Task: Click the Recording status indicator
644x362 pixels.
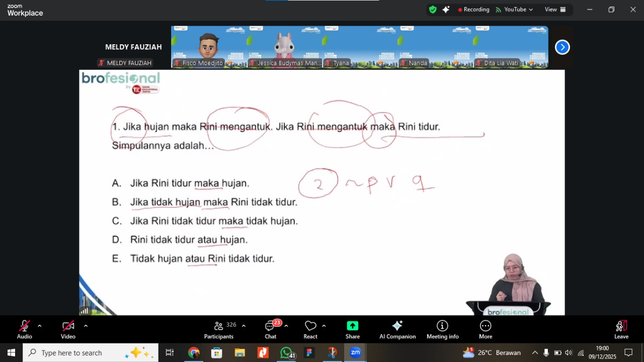Action: pyautogui.click(x=473, y=10)
